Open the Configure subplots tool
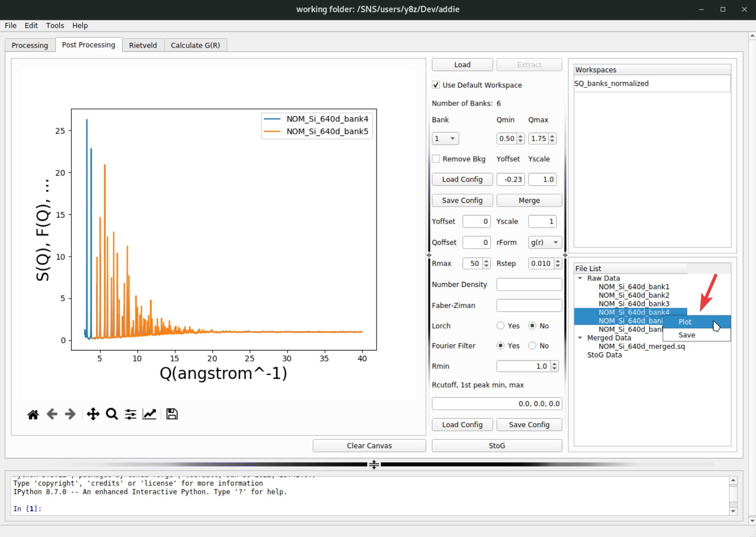Viewport: 756px width, 537px height. tap(130, 414)
